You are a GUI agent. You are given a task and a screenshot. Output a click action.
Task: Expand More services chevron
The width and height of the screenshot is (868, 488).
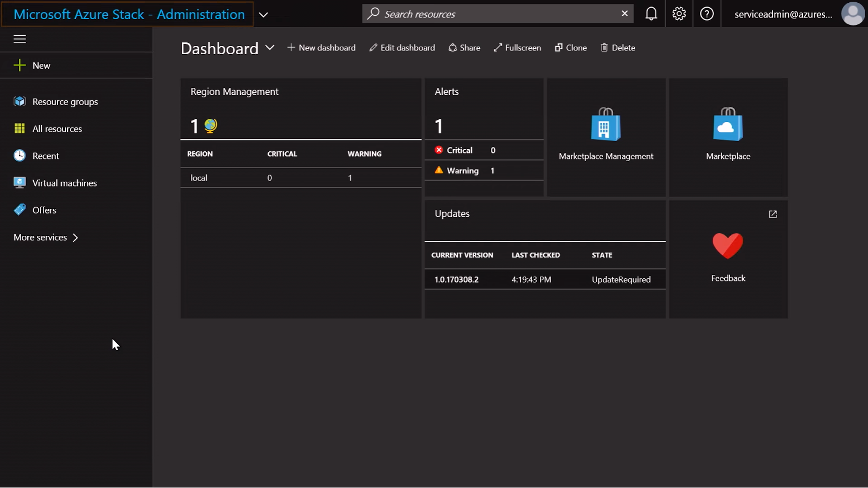75,237
